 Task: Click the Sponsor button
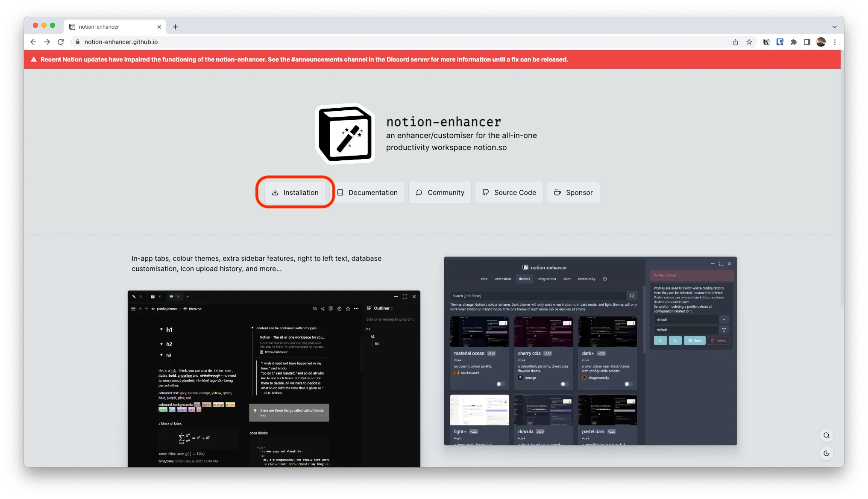(573, 192)
